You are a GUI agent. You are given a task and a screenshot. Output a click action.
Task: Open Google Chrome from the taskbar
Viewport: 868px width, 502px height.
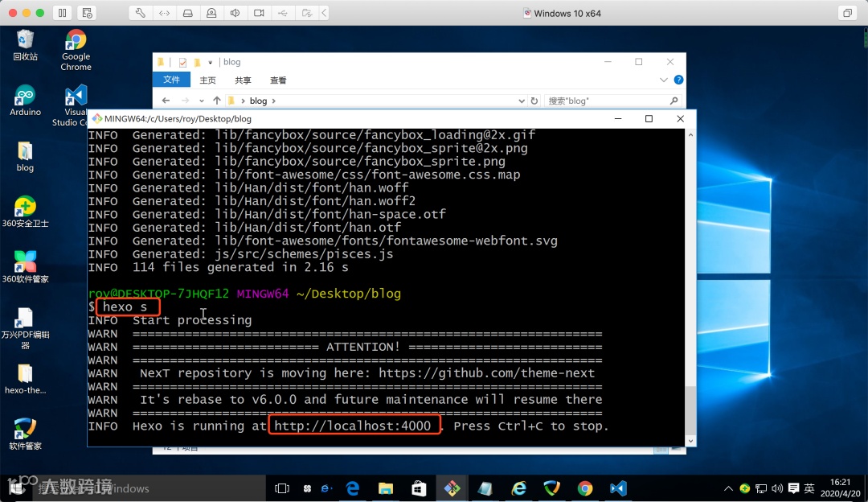click(x=584, y=488)
